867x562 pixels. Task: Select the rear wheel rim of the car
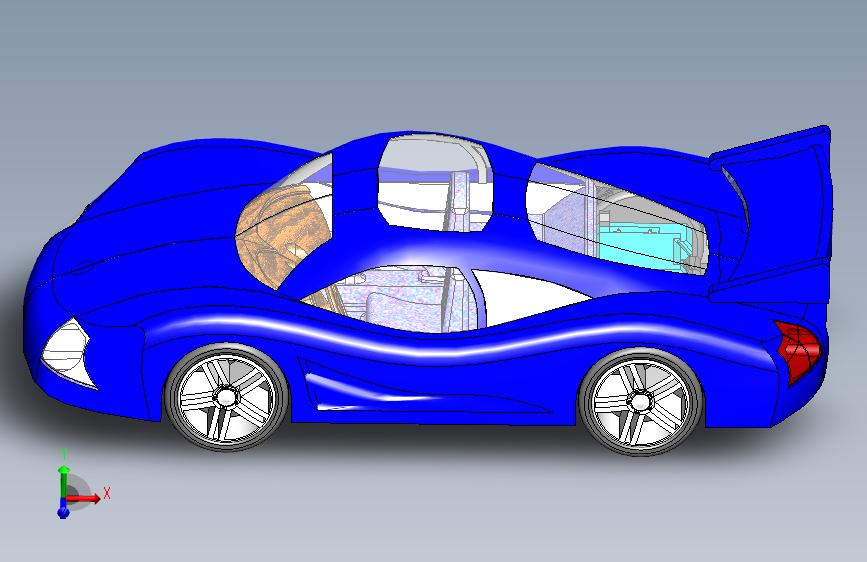coord(640,402)
